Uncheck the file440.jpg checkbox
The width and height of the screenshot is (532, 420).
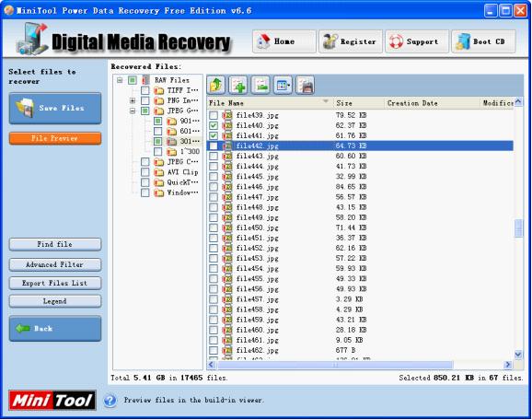(x=214, y=125)
